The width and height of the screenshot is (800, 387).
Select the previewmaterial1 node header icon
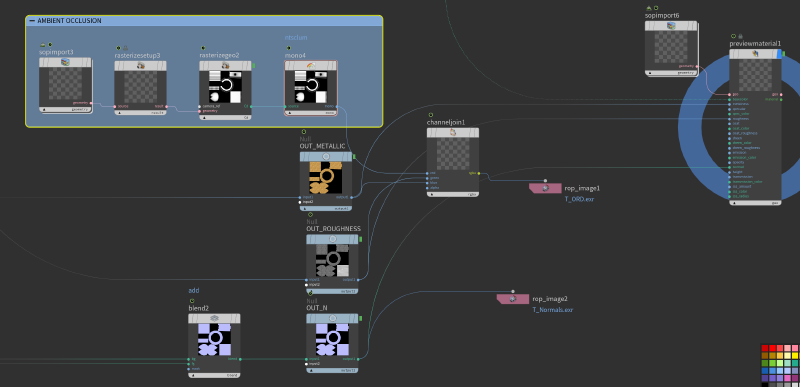point(755,54)
